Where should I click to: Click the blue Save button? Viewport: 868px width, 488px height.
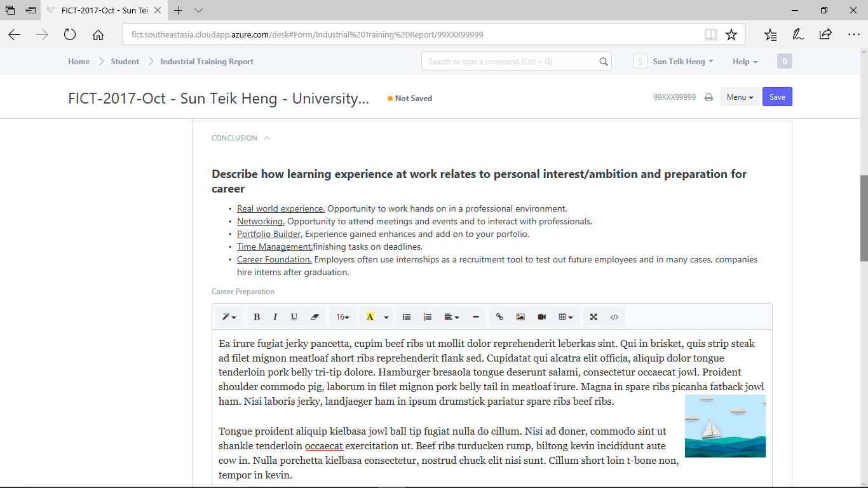[777, 97]
